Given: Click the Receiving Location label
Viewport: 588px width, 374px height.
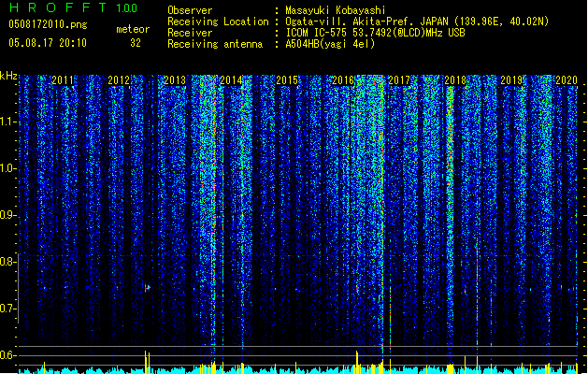Looking at the screenshot, I should 218,22.
